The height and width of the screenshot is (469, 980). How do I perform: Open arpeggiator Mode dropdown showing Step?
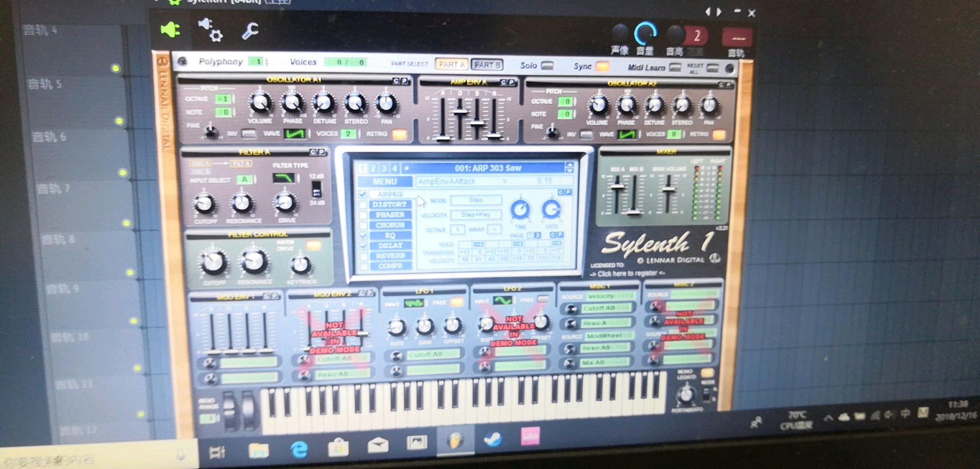[476, 200]
